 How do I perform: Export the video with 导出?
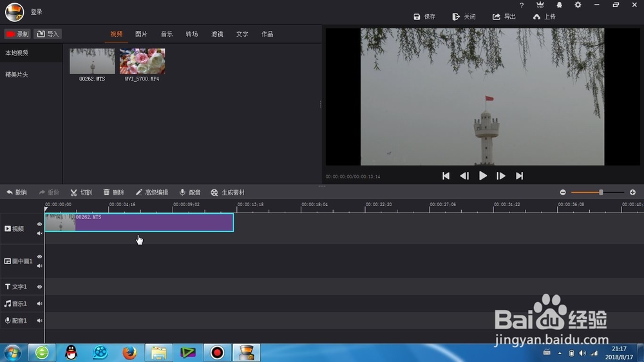pyautogui.click(x=504, y=17)
